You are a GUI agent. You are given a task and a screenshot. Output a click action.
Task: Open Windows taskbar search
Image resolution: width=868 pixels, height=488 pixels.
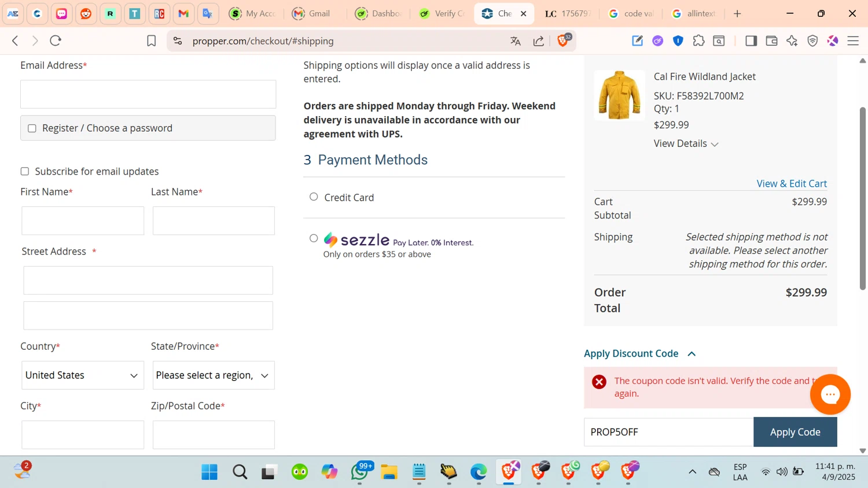tap(240, 472)
